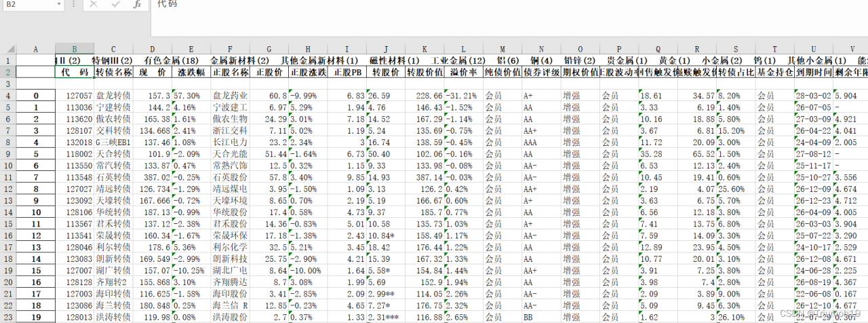Click row-1 cell 黄金(1)
Viewport: 868px width, 323px height.
(x=675, y=60)
